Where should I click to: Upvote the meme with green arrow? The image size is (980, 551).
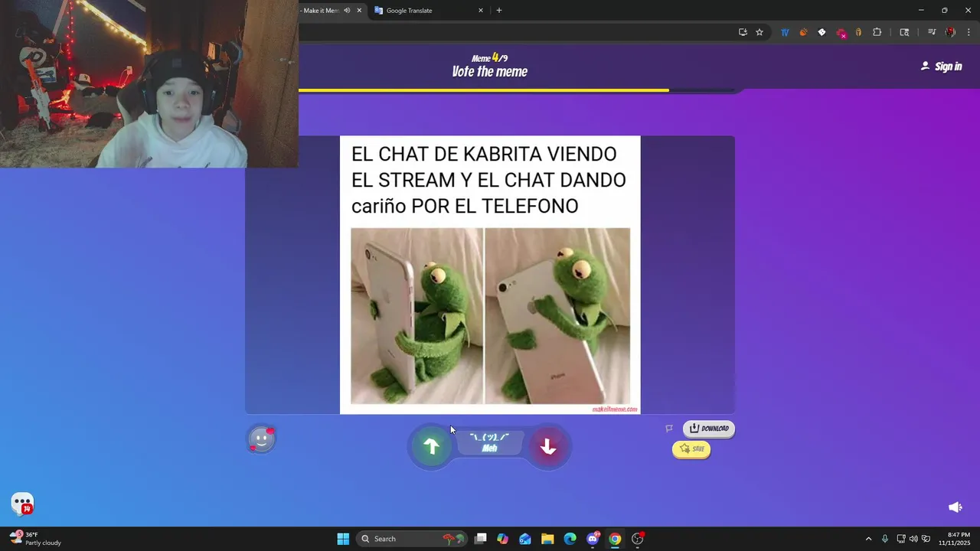431,447
